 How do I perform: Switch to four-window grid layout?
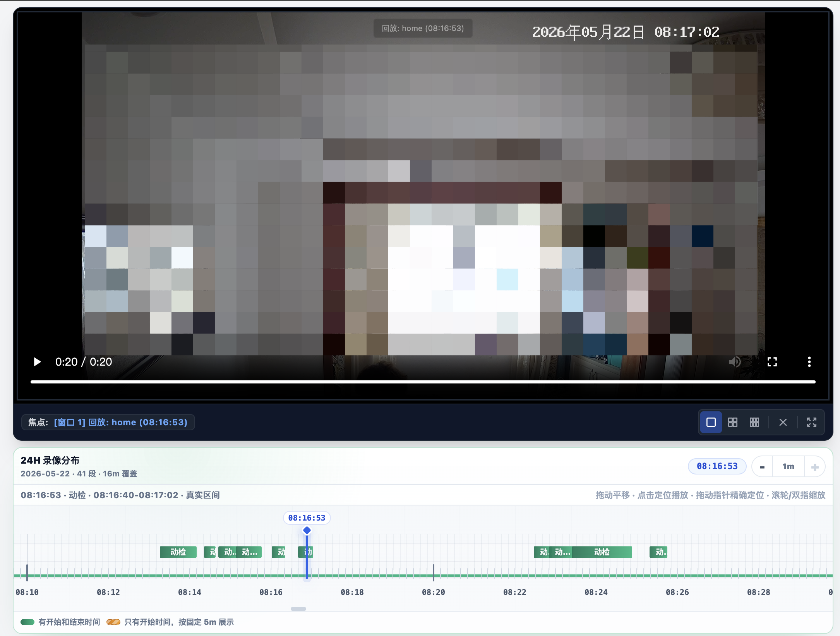(x=733, y=422)
